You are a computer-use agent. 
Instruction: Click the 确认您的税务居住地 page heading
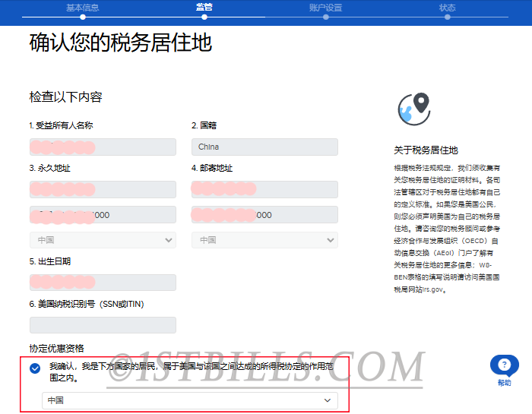tap(120, 43)
